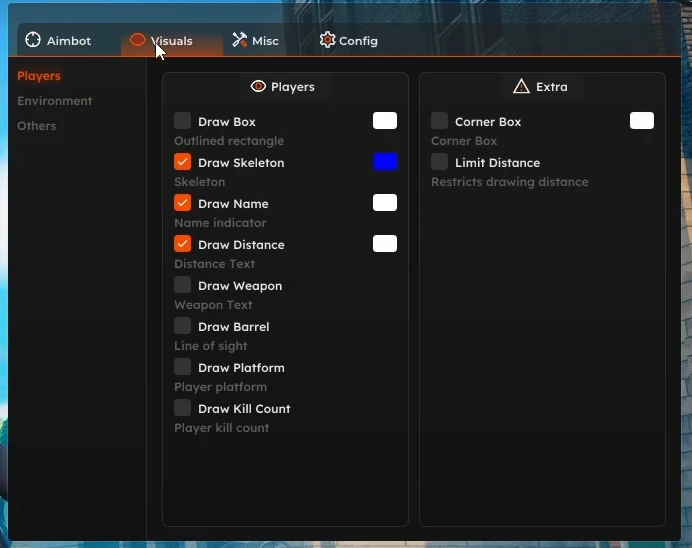
Task: Click the crosshair icon on the Aimbot tab
Action: click(x=33, y=40)
